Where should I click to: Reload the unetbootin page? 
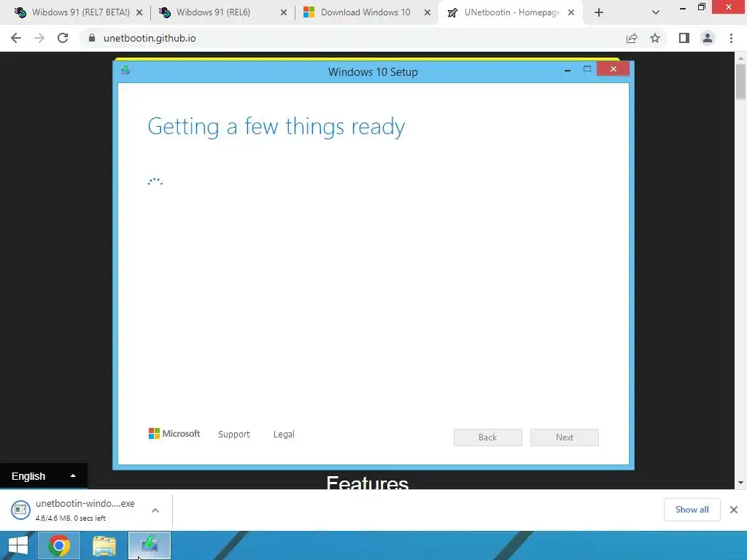[63, 38]
